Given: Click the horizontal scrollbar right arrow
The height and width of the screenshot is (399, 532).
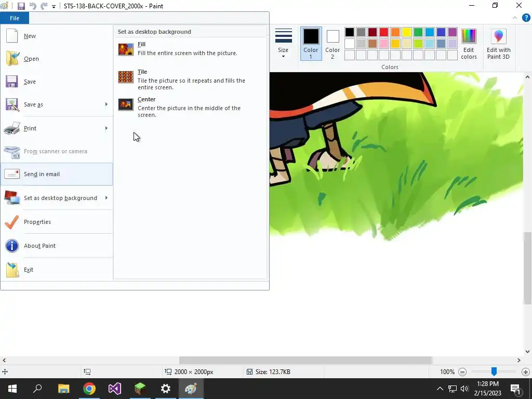Looking at the screenshot, I should point(519,360).
